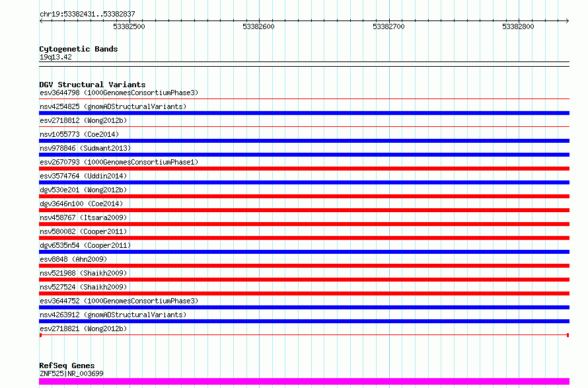Click the red bar under esv2670793
The image size is (588, 388).
click(x=304, y=169)
